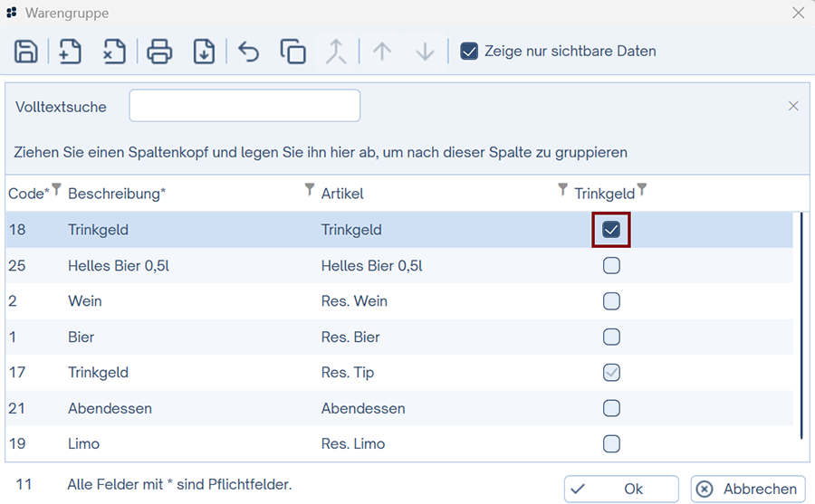Image resolution: width=815 pixels, height=504 pixels.
Task: Check the Trinkgeld box for Res. Wein row
Action: [x=611, y=301]
